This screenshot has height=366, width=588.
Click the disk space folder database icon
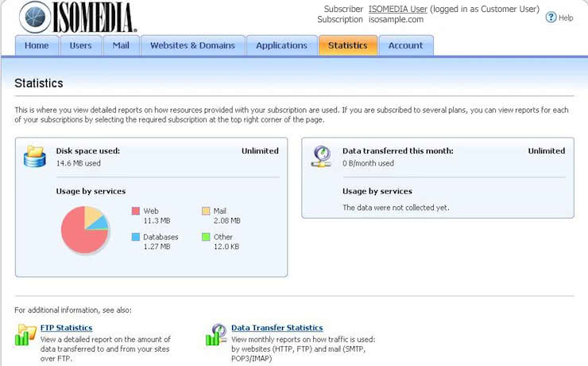(x=34, y=156)
